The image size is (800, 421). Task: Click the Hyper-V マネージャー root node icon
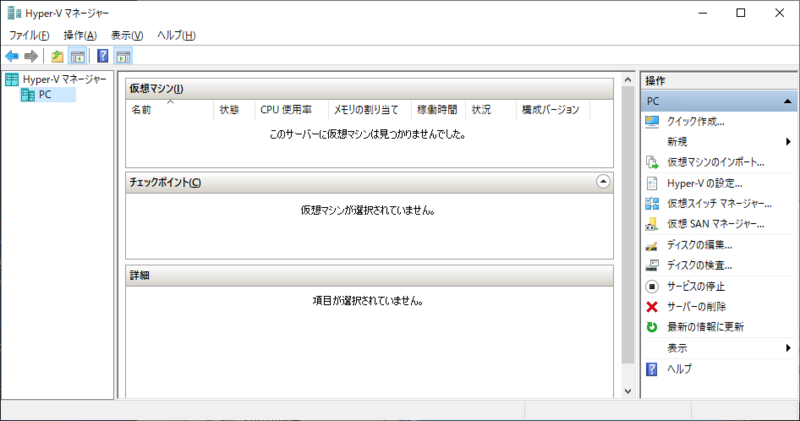[x=12, y=80]
